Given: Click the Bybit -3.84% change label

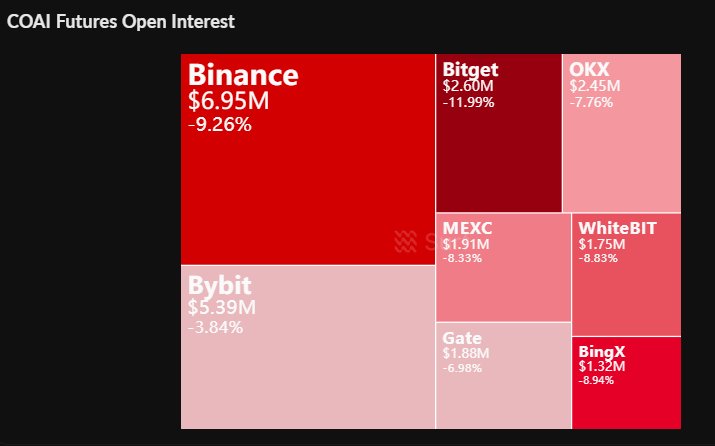Looking at the screenshot, I should [215, 327].
